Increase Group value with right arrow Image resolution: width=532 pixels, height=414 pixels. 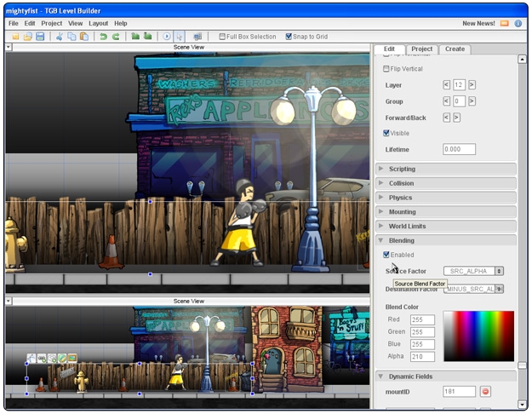pyautogui.click(x=472, y=101)
